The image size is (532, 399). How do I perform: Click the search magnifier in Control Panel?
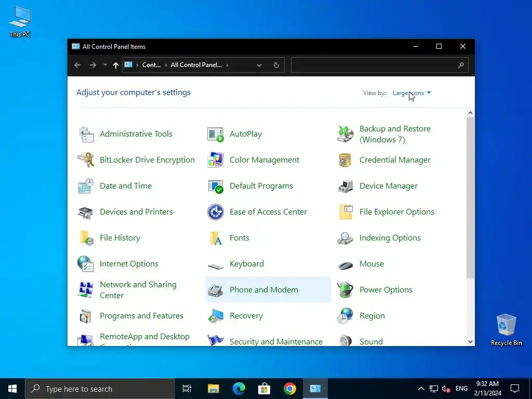click(x=461, y=65)
